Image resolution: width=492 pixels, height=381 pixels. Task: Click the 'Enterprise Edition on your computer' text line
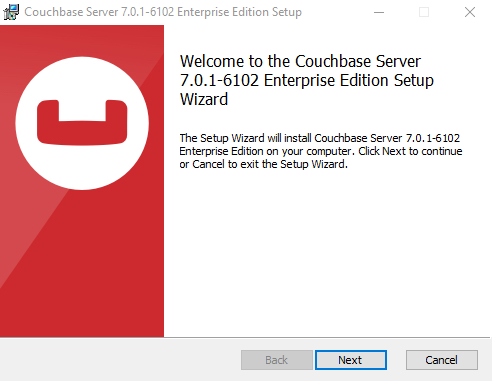pos(266,151)
